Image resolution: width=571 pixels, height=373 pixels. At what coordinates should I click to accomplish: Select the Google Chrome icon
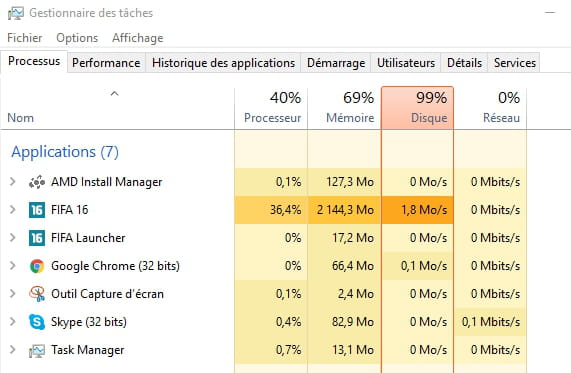point(37,266)
